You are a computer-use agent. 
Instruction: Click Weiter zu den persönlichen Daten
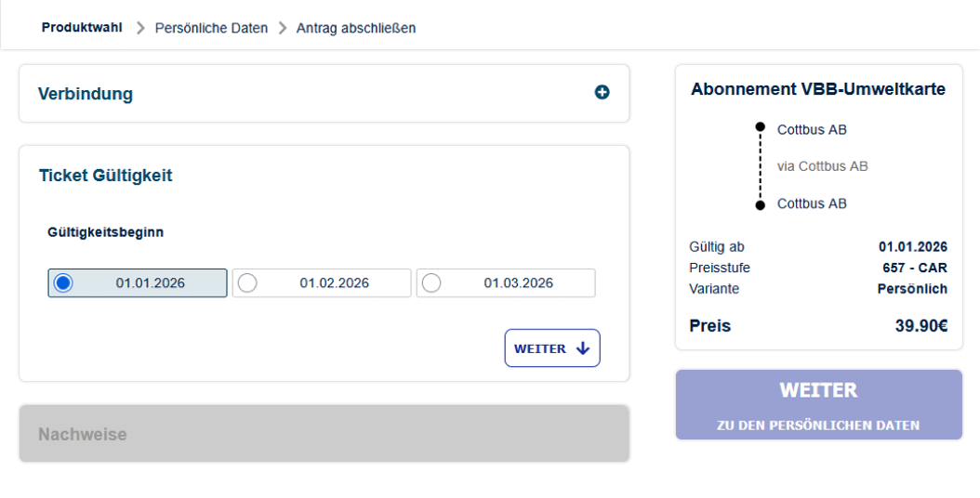tap(818, 405)
